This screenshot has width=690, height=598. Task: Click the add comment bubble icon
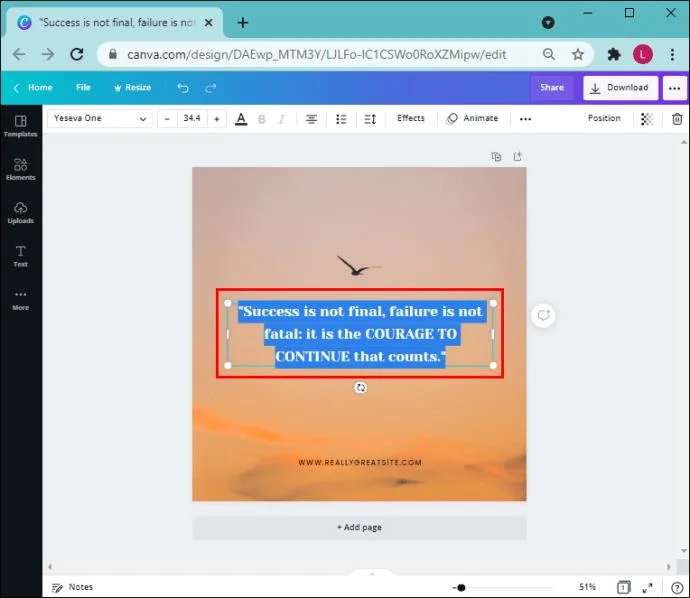(543, 315)
